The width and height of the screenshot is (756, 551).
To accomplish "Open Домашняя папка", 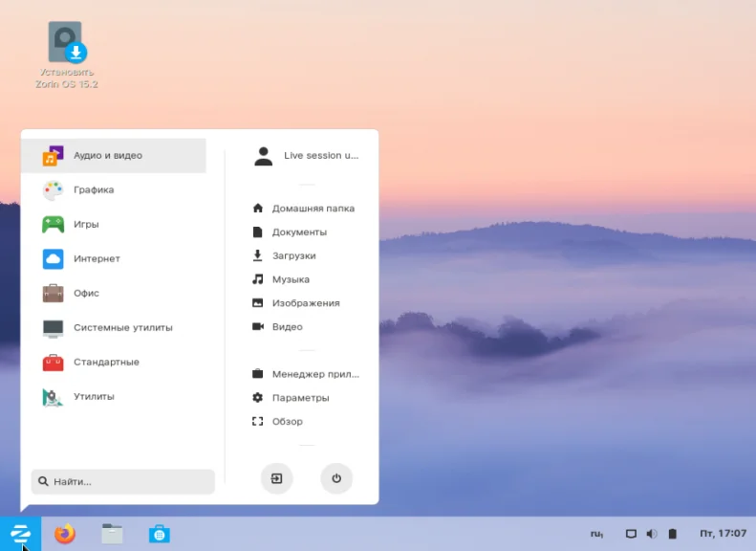I will (x=306, y=209).
